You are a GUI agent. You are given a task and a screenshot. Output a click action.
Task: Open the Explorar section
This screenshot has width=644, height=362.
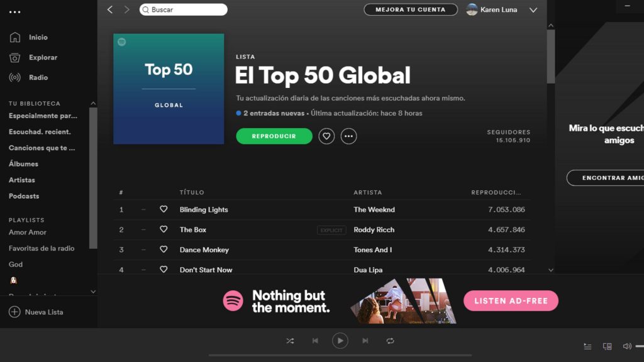43,57
